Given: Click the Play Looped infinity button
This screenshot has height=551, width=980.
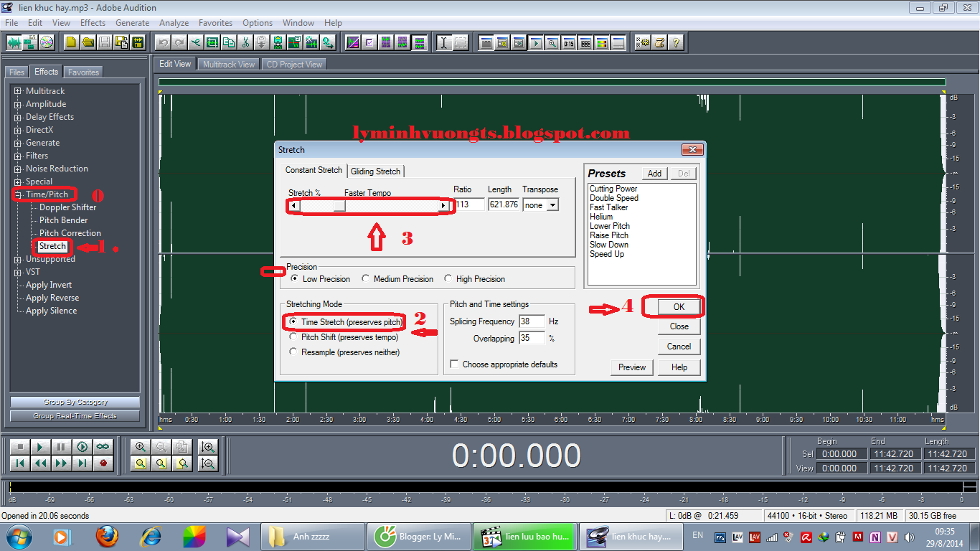Looking at the screenshot, I should point(103,447).
